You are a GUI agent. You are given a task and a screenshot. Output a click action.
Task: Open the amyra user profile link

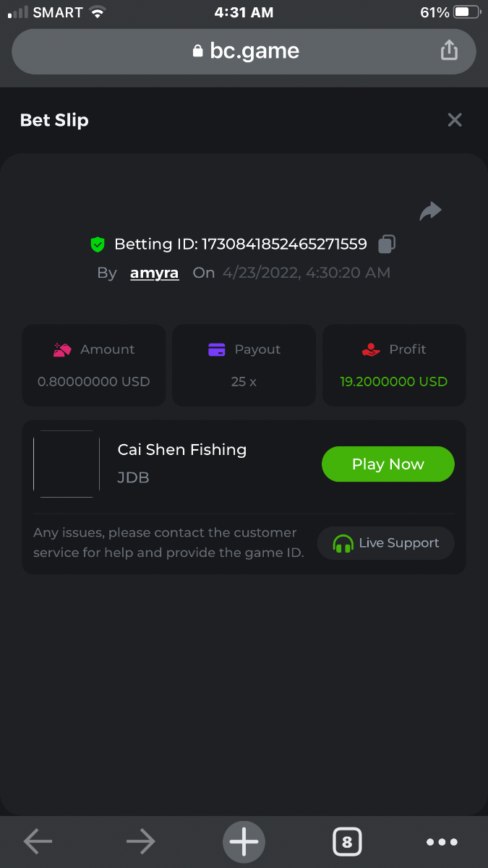[x=155, y=273]
